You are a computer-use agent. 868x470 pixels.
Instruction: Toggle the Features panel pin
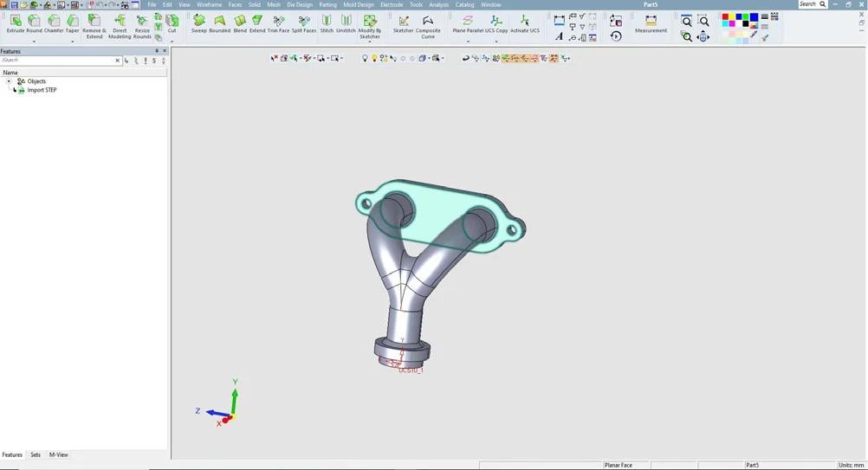[157, 51]
